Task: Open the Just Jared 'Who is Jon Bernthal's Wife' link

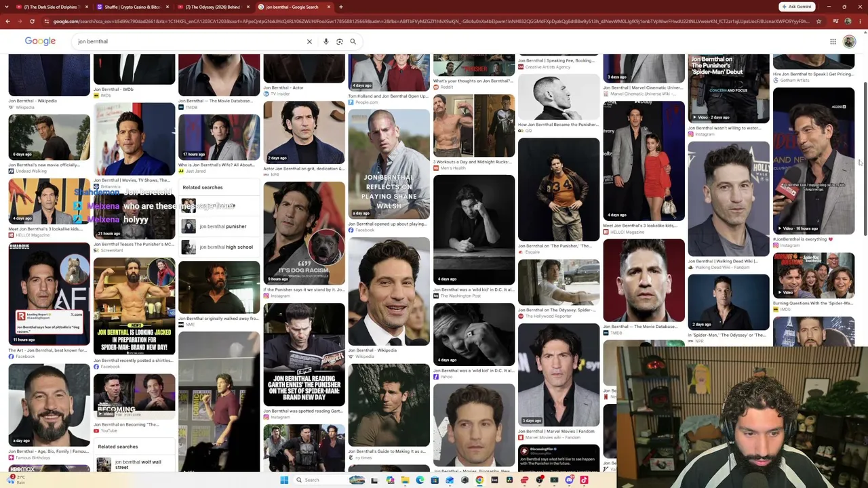Action: [216, 165]
